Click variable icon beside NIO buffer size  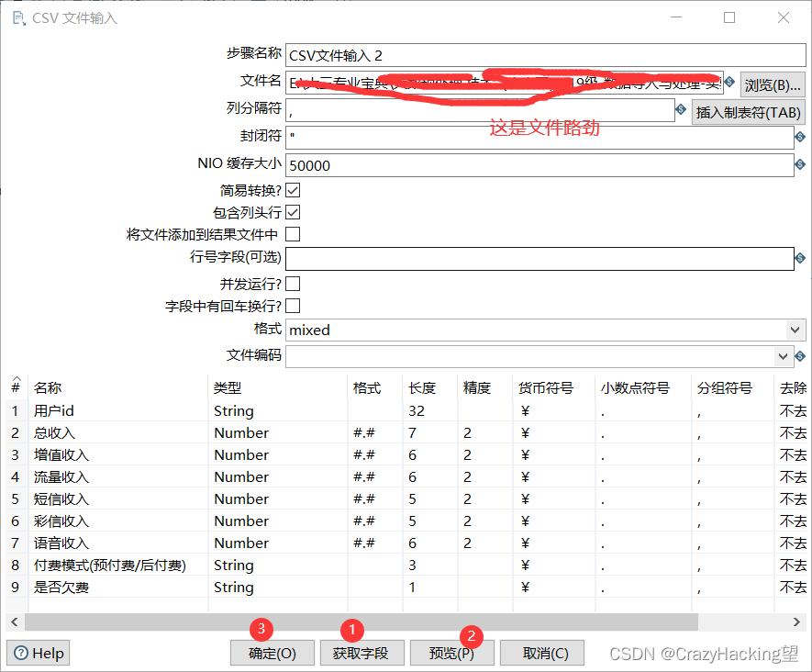tap(800, 164)
